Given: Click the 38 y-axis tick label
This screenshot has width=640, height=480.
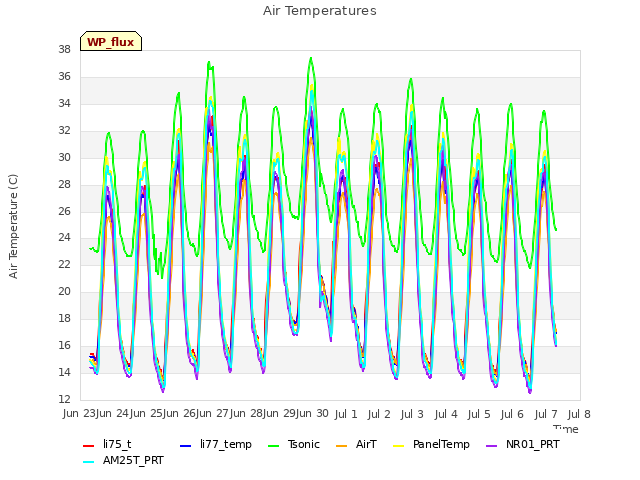Looking at the screenshot, I should (x=64, y=49).
